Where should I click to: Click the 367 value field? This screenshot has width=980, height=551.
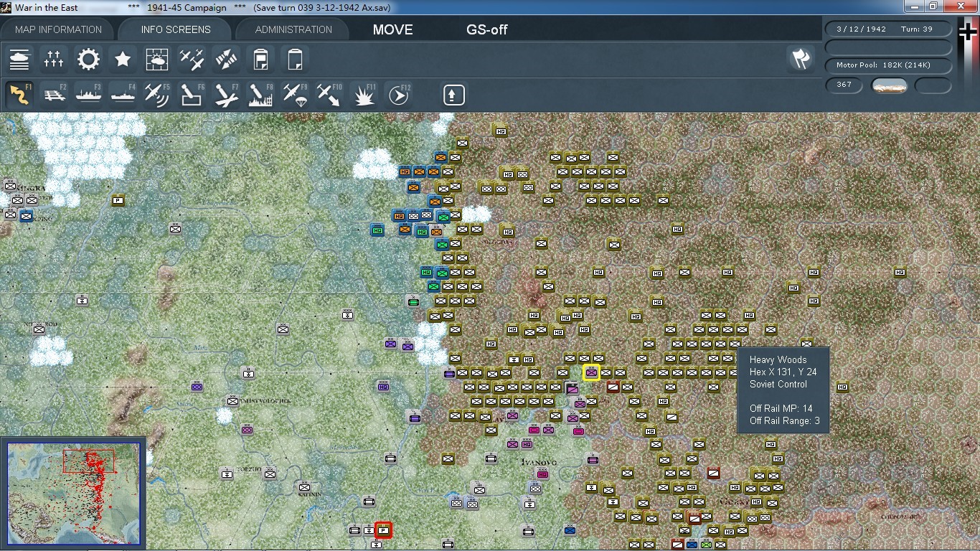[844, 85]
